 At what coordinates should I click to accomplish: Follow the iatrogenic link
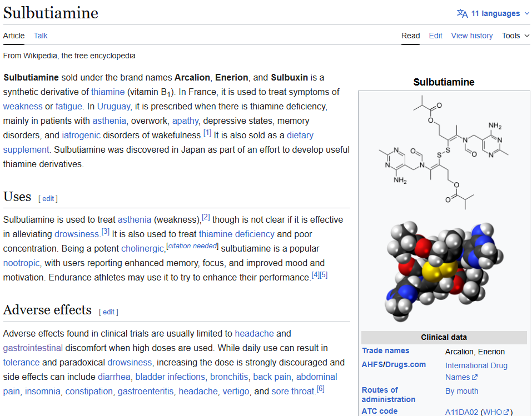81,136
